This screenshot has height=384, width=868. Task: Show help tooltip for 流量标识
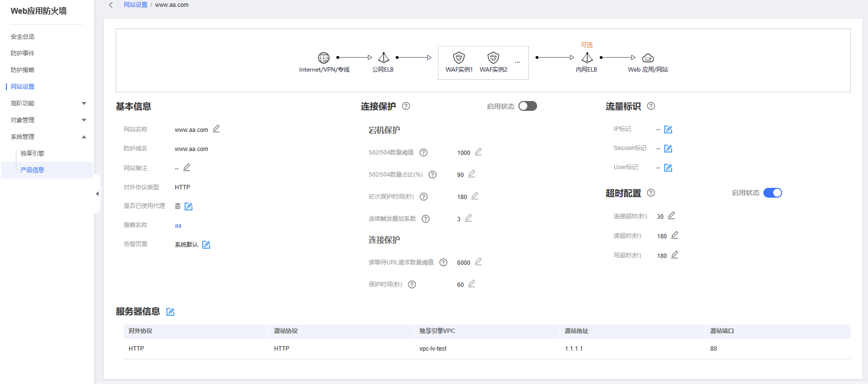651,106
